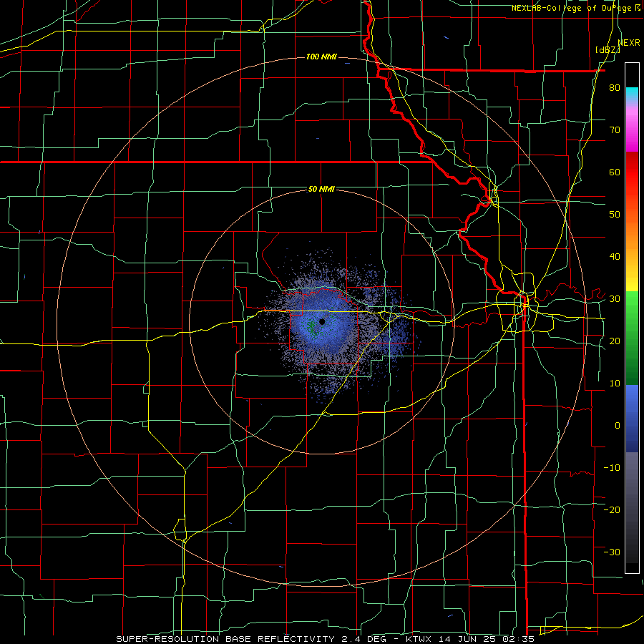The image size is (644, 644).
Task: Click the black radar site dot
Action: [322, 321]
